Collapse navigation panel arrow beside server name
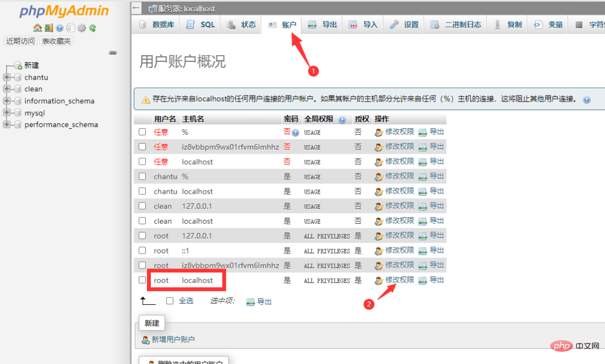The width and height of the screenshot is (605, 364). [136, 8]
